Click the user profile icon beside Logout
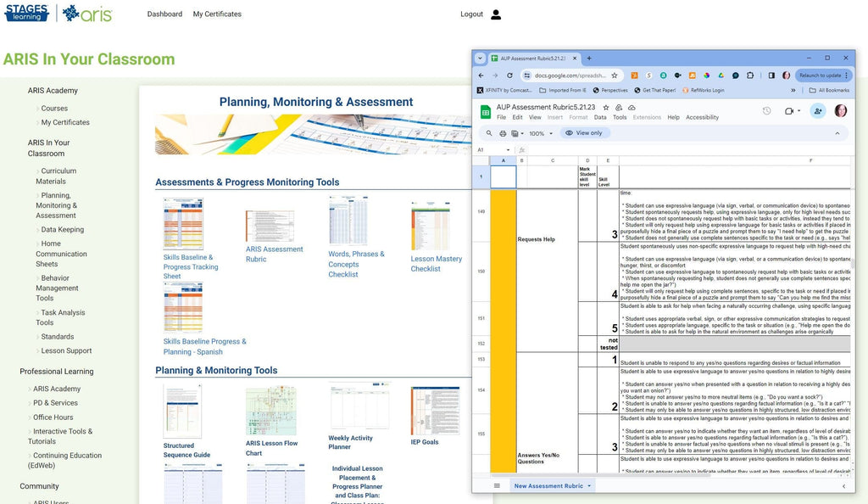The width and height of the screenshot is (868, 504). [496, 14]
